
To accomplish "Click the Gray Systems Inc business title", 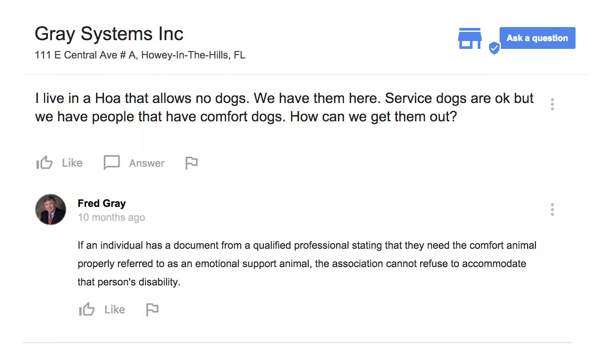I will coord(109,34).
